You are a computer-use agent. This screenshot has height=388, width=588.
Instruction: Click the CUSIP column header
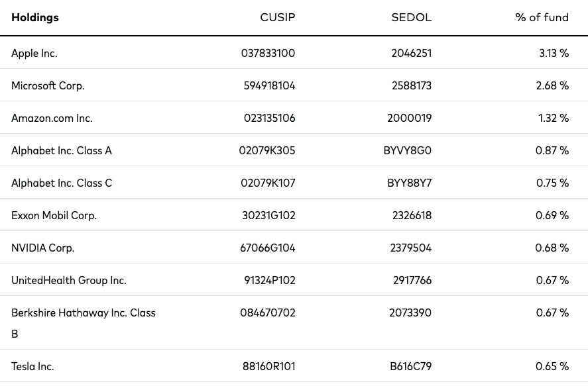(x=278, y=18)
